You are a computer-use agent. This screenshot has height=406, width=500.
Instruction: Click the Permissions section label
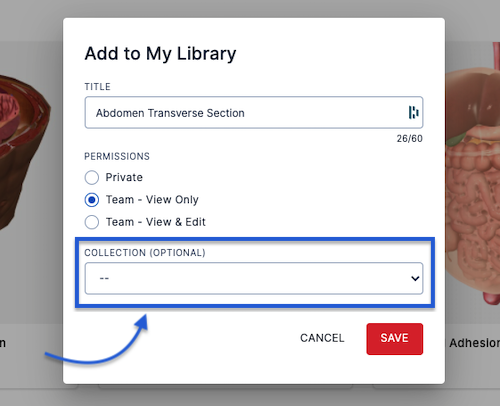click(x=117, y=156)
